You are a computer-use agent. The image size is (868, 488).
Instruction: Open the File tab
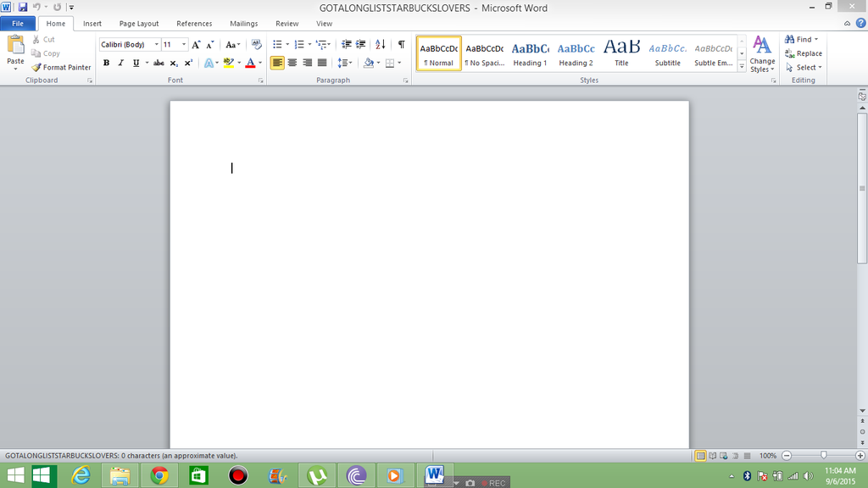tap(18, 24)
